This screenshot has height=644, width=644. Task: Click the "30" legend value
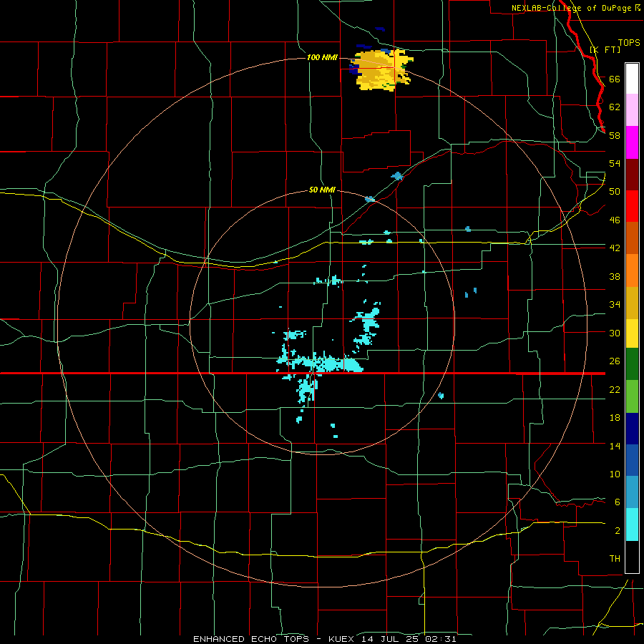[615, 333]
